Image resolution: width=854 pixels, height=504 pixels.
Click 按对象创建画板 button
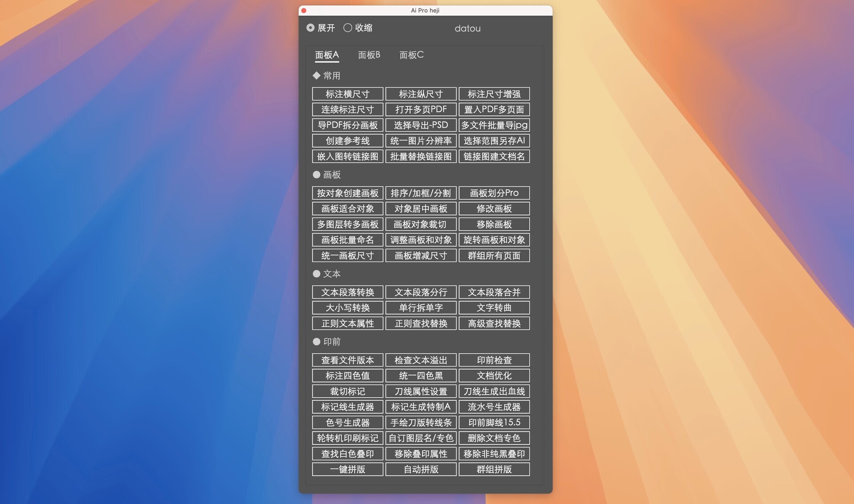(348, 193)
